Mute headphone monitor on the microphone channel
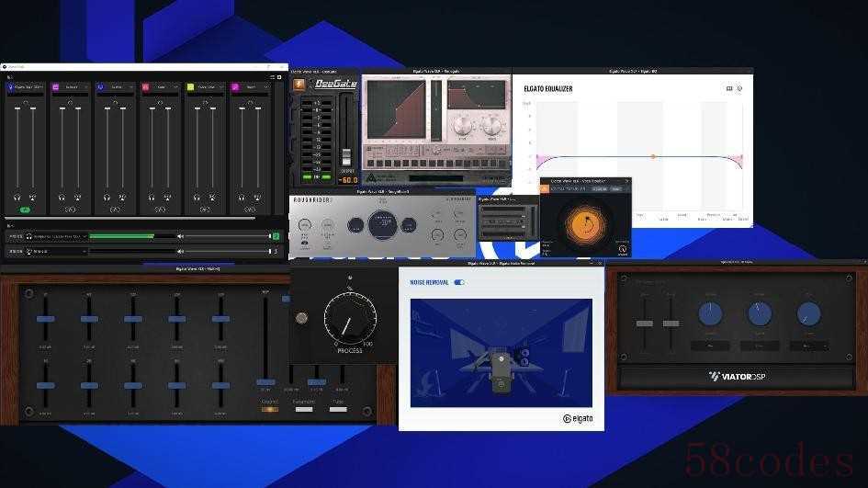The image size is (868, 488). [x=17, y=198]
